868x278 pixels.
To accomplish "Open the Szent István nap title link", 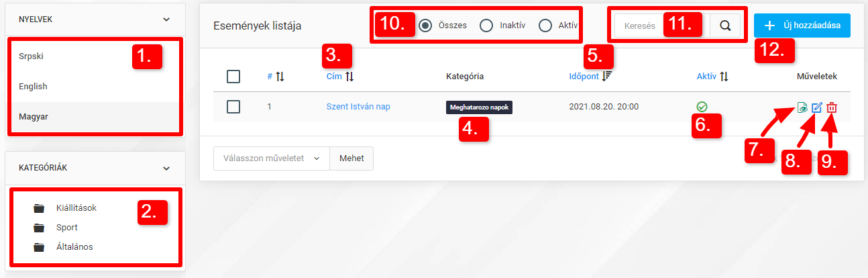I will [358, 107].
